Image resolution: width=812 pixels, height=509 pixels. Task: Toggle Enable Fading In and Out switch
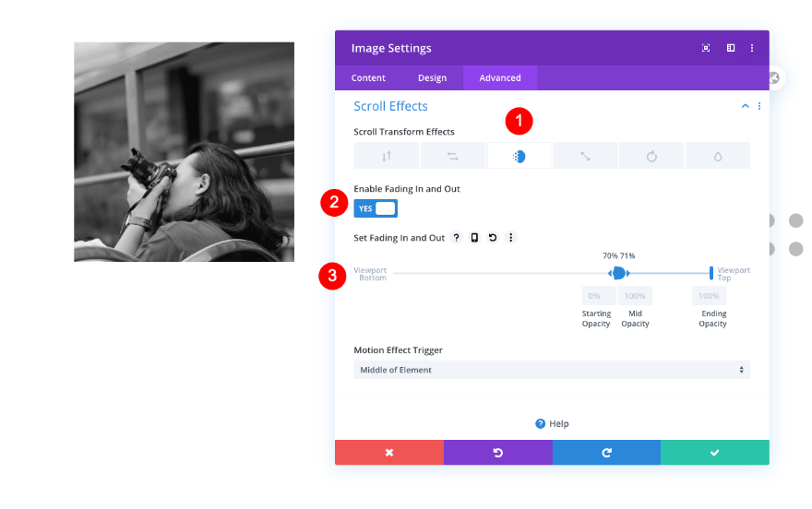pos(376,208)
